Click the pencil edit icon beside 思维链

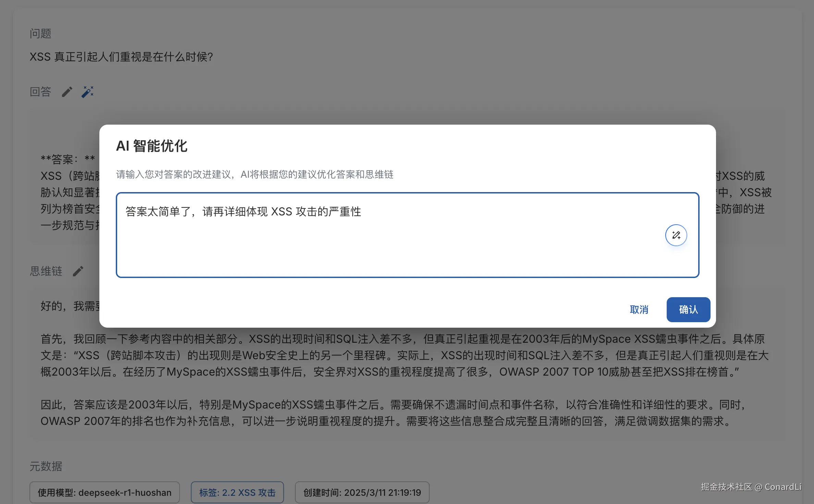[78, 271]
